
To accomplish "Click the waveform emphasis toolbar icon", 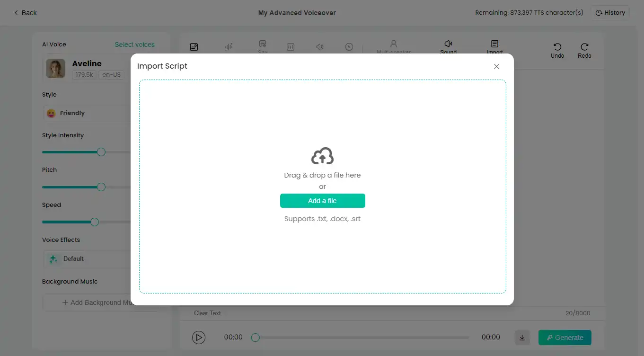I will pyautogui.click(x=229, y=47).
